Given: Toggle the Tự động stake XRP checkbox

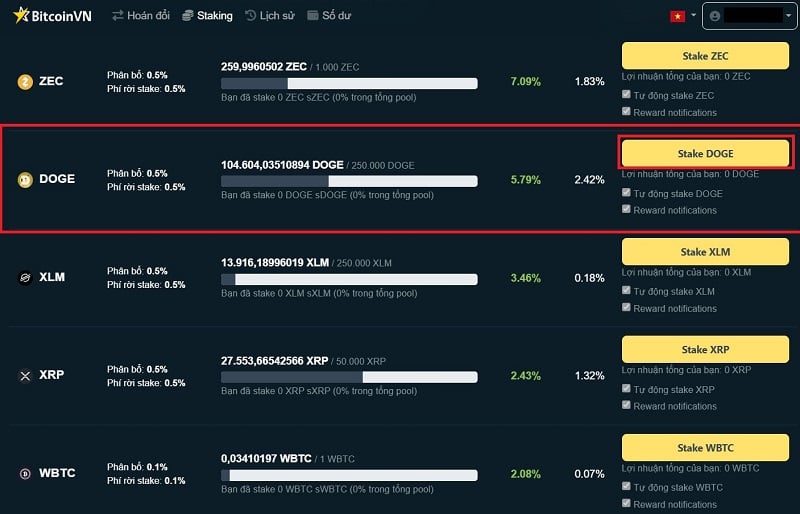Looking at the screenshot, I should (x=626, y=389).
